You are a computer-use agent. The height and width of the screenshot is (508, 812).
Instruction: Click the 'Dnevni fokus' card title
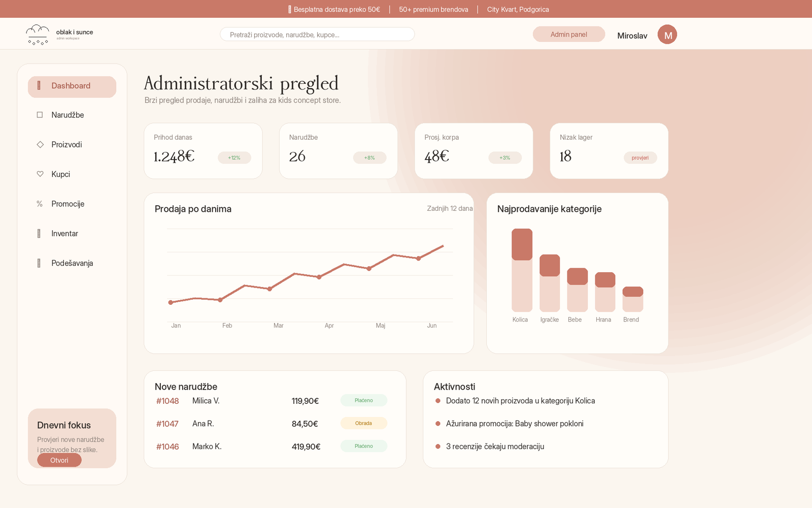click(x=64, y=425)
